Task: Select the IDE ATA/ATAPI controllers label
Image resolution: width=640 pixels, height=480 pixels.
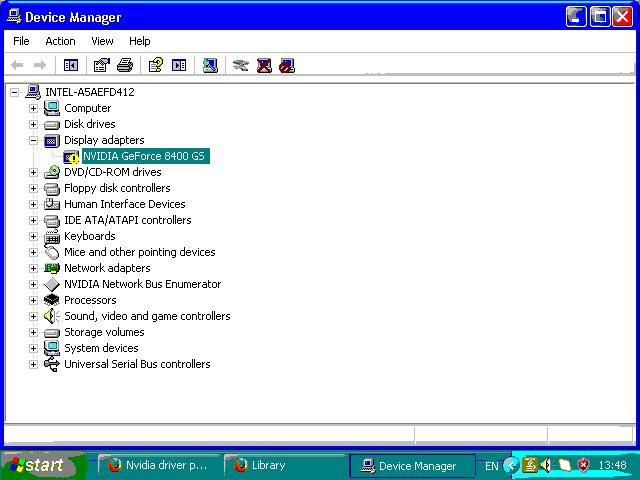Action: pos(128,220)
